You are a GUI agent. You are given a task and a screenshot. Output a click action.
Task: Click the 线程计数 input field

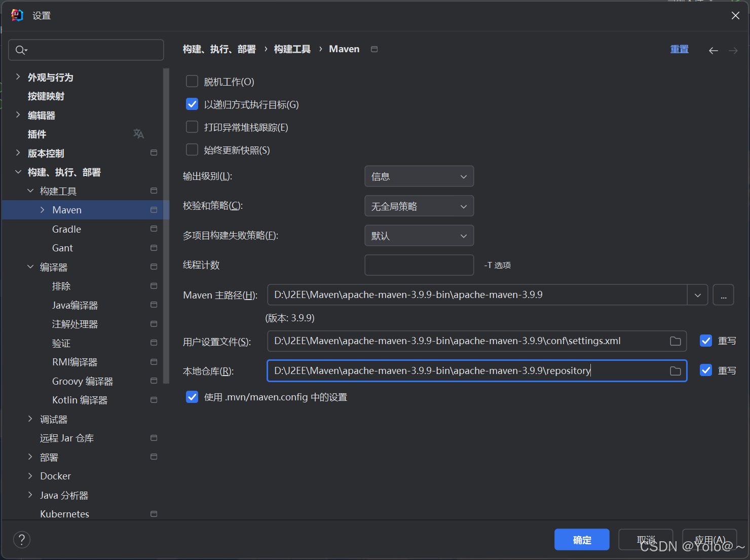click(419, 265)
